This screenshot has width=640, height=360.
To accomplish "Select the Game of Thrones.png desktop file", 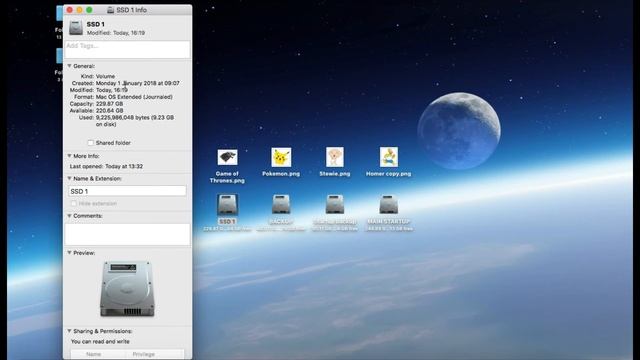I will [227, 158].
